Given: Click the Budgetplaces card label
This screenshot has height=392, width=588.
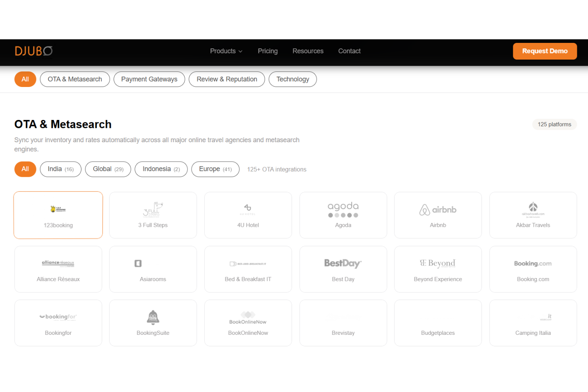Looking at the screenshot, I should (438, 333).
